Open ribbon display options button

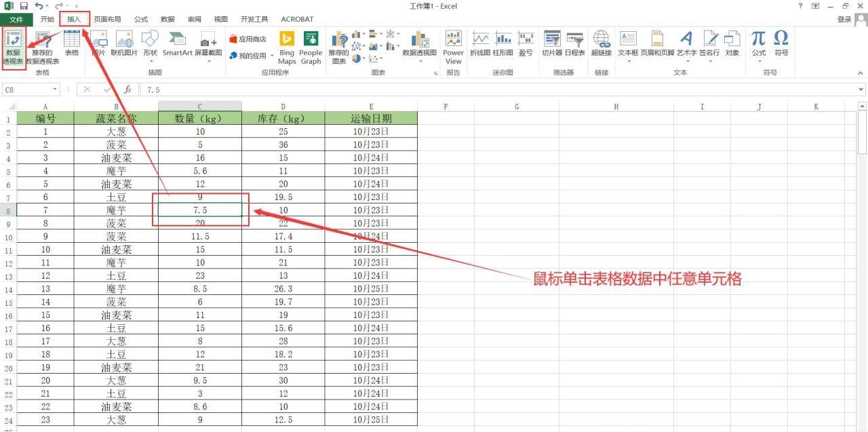pyautogui.click(x=815, y=6)
